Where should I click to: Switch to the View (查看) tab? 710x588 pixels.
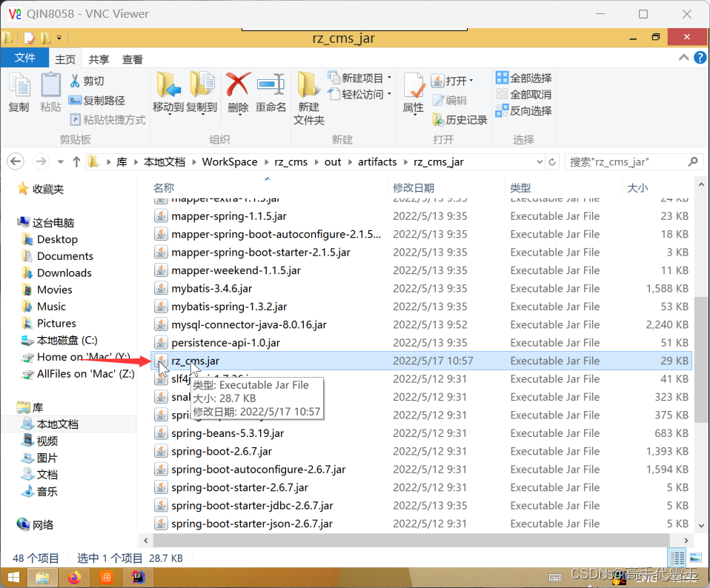point(132,59)
